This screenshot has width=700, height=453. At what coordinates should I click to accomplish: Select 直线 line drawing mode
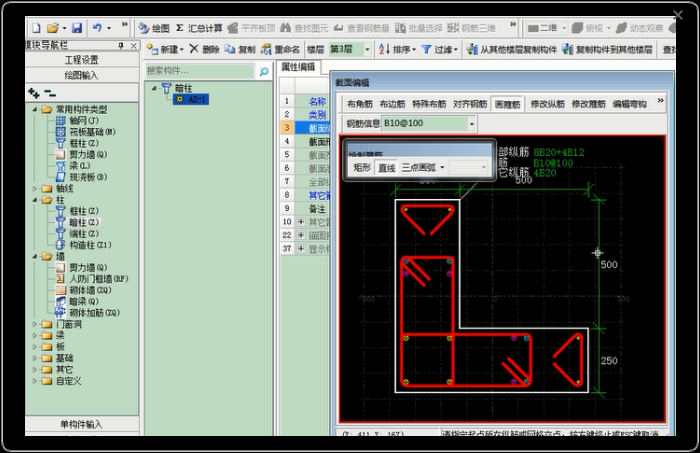click(387, 167)
